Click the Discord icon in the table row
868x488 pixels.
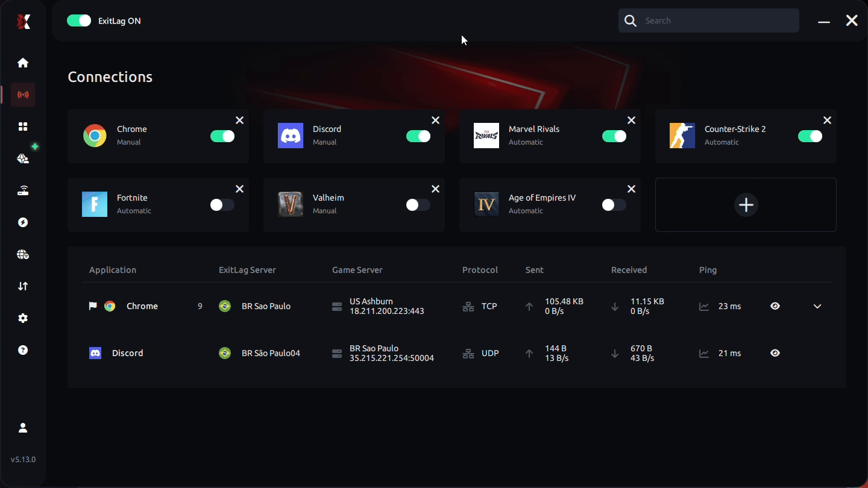pos(95,353)
